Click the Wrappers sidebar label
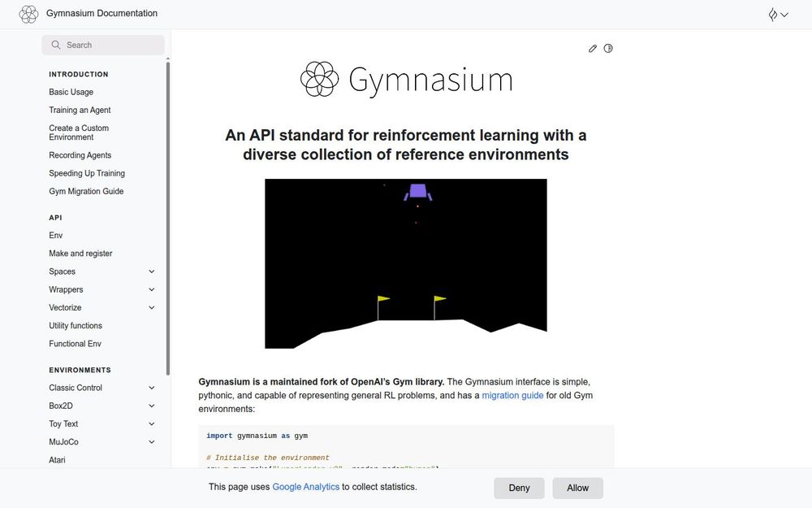Image resolution: width=812 pixels, height=508 pixels. click(x=66, y=290)
